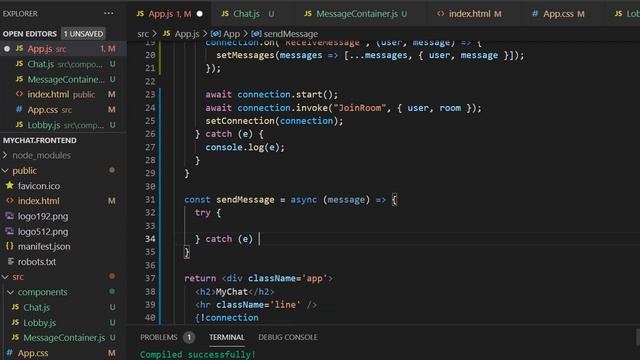Collapse the components folder

(x=63, y=292)
